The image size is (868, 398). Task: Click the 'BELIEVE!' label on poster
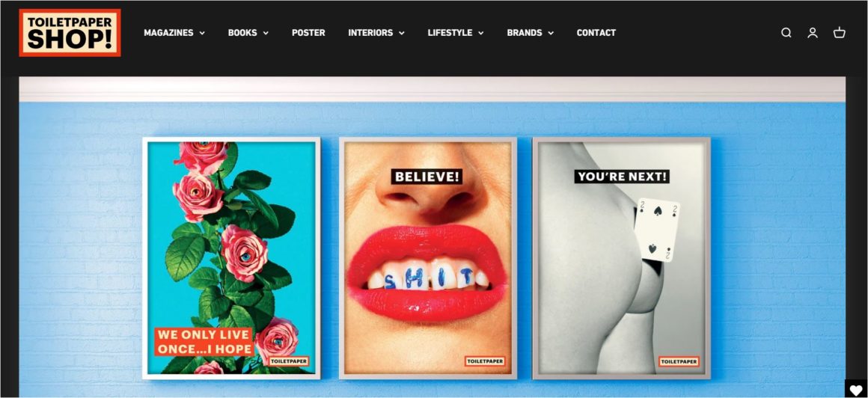click(x=427, y=177)
